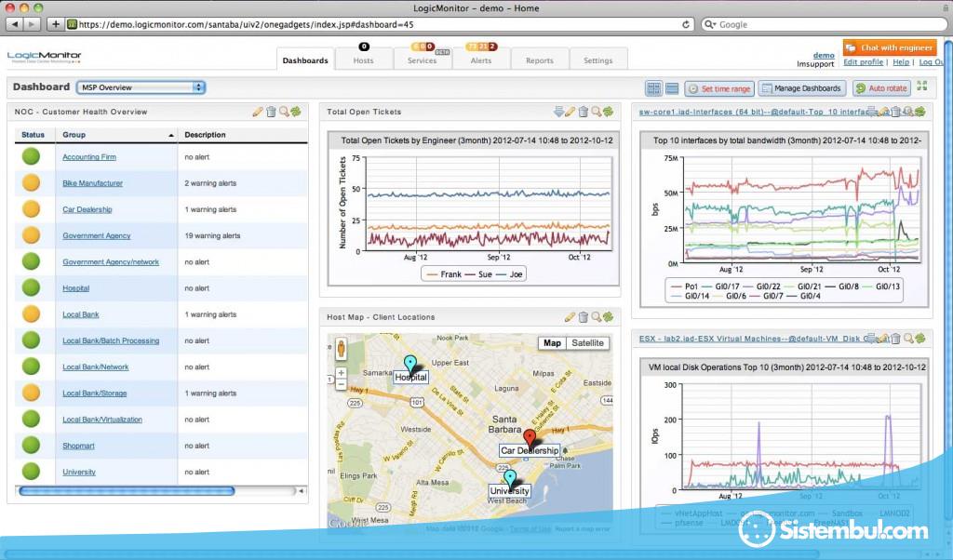Viewport: 953px width, 560px height.
Task: Delete the Total Open Tickets widget
Action: 584,112
